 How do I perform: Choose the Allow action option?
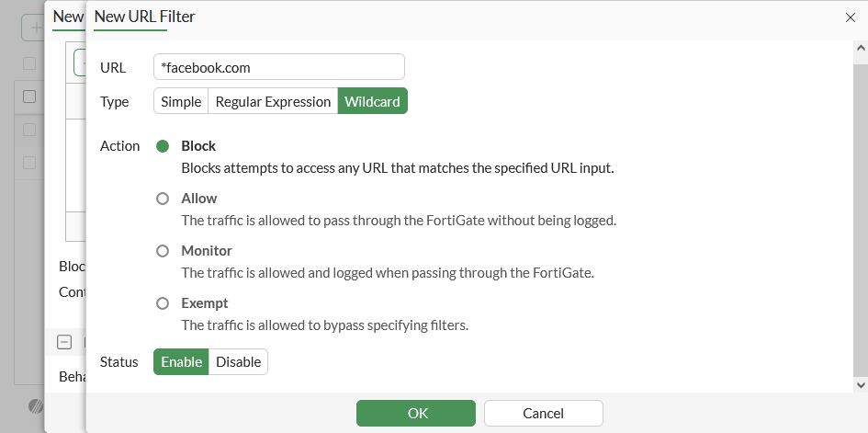163,199
